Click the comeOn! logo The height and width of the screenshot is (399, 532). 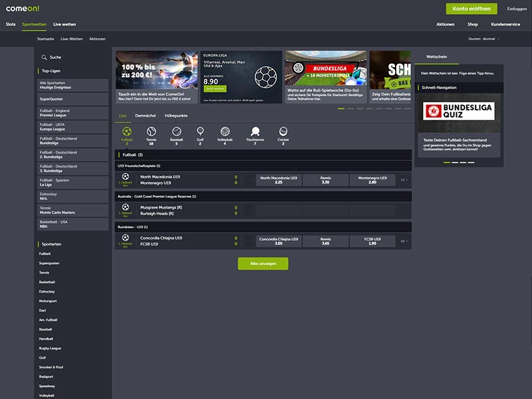pos(24,7)
